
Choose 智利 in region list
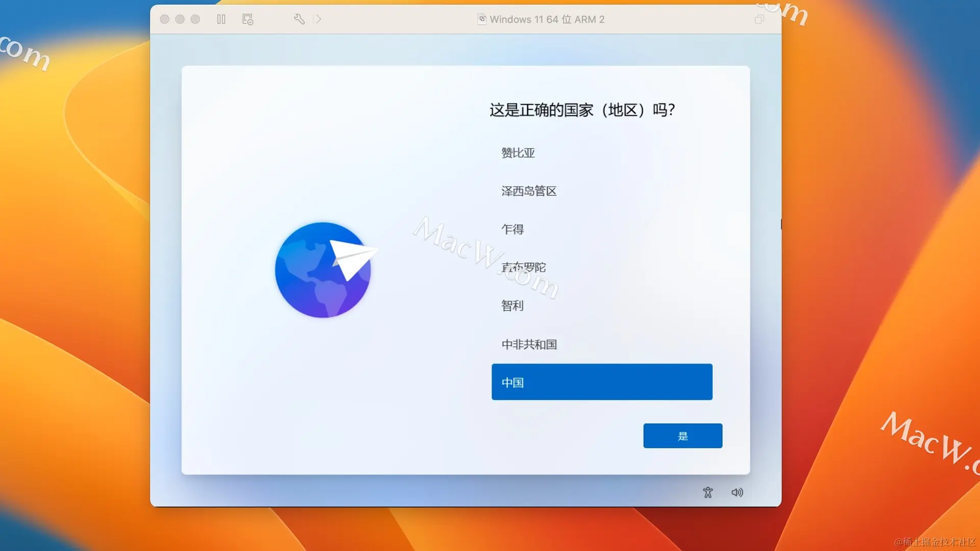click(x=512, y=306)
